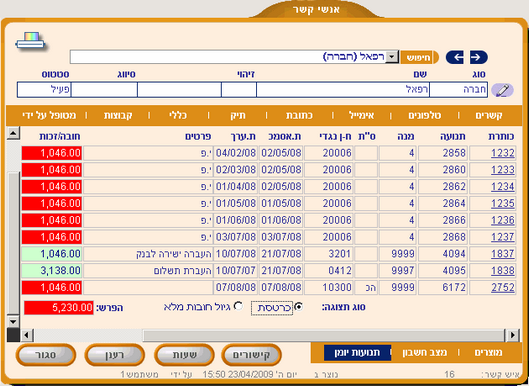Open document link 1837
This screenshot has width=529, height=386.
click(503, 254)
